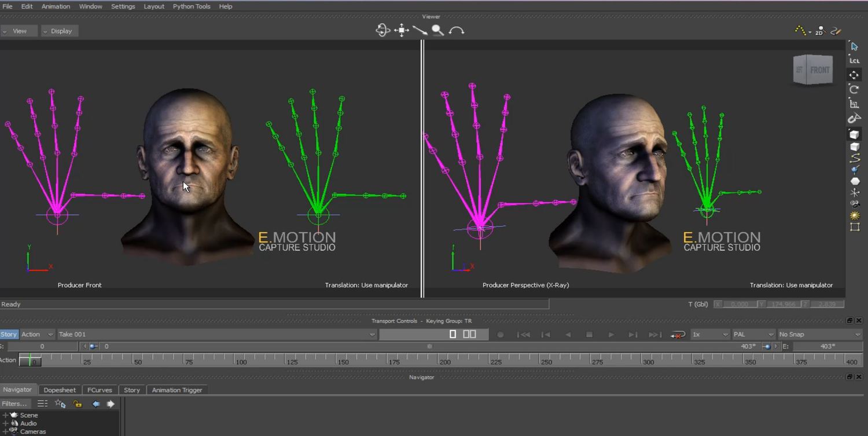Select the rotate tool in right toolbar

point(854,89)
